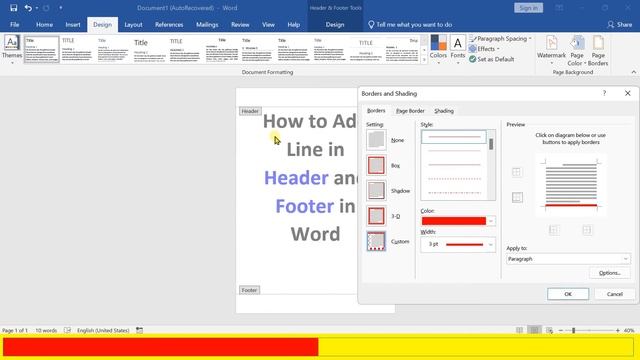Click the Watermark icon
Screen dimensions: 640x360
click(x=551, y=43)
